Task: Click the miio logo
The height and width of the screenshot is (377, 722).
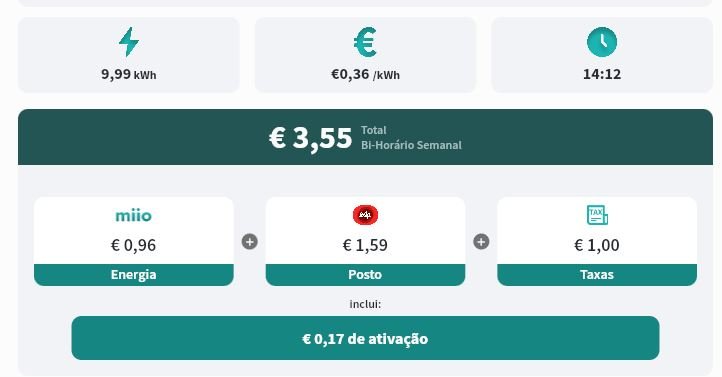Action: click(134, 215)
